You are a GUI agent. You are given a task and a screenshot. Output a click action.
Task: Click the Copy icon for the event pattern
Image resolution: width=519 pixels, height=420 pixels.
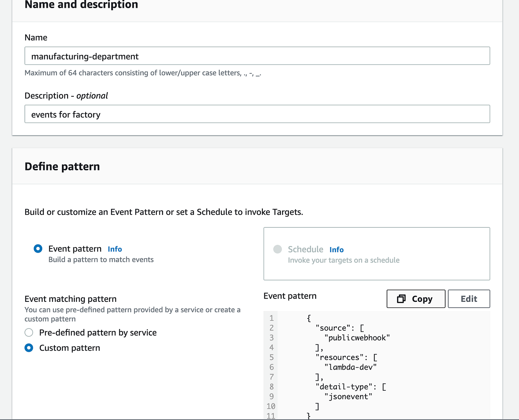click(x=401, y=299)
